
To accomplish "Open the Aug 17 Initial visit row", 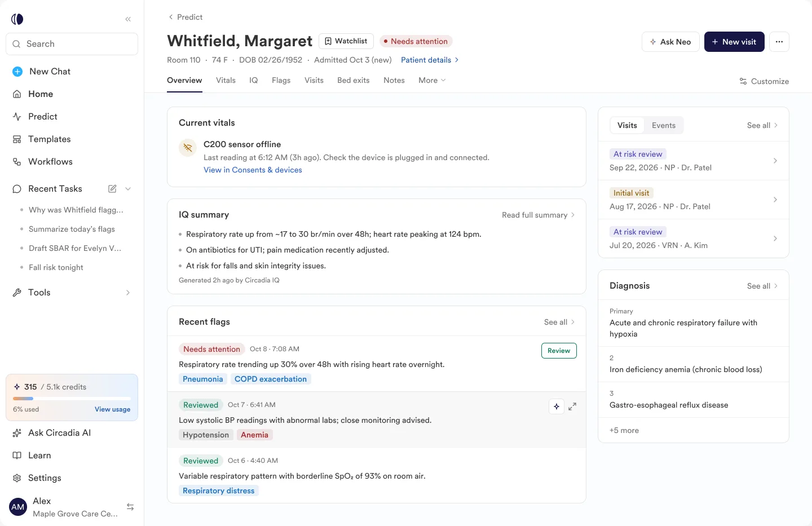I will (x=694, y=200).
